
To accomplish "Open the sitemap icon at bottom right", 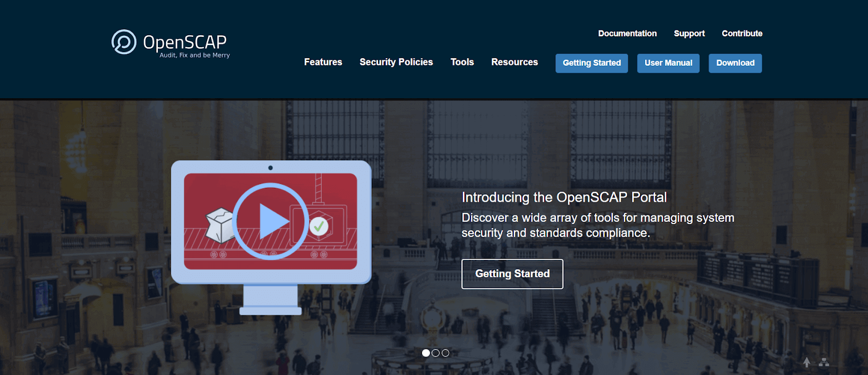I will (x=824, y=363).
